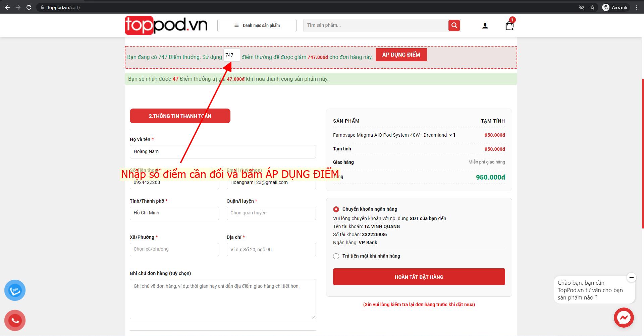The height and width of the screenshot is (336, 644).
Task: Open the Chọn xã/phường dropdown
Action: (x=174, y=250)
